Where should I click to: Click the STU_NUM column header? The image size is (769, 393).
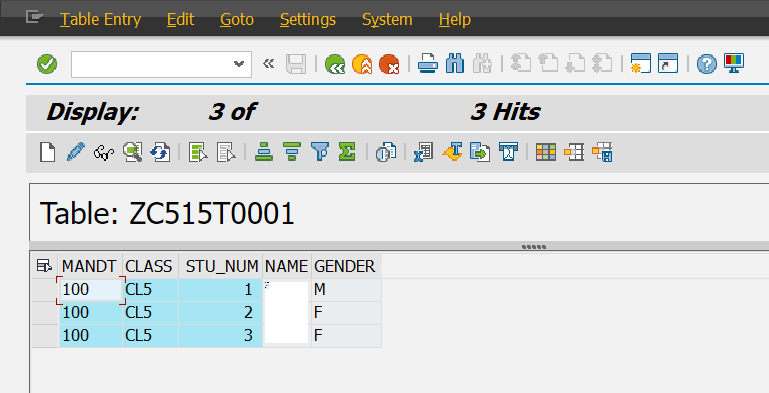220,266
